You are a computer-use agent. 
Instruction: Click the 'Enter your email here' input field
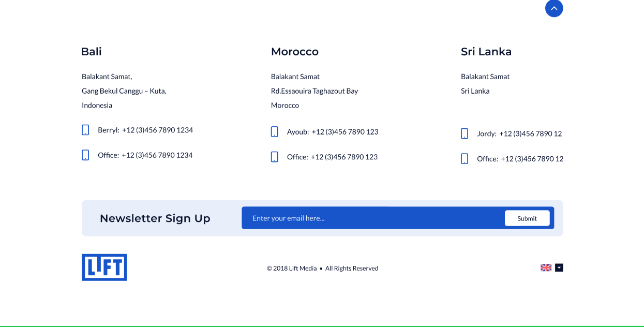tap(362, 218)
